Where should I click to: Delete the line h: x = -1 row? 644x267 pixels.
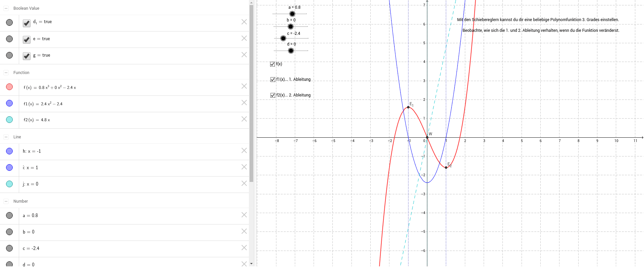(x=244, y=150)
